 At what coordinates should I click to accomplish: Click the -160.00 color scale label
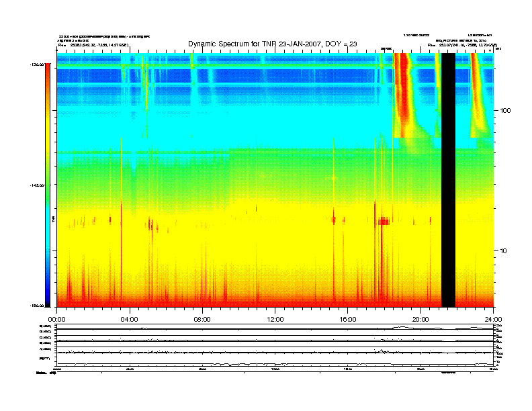(x=37, y=306)
